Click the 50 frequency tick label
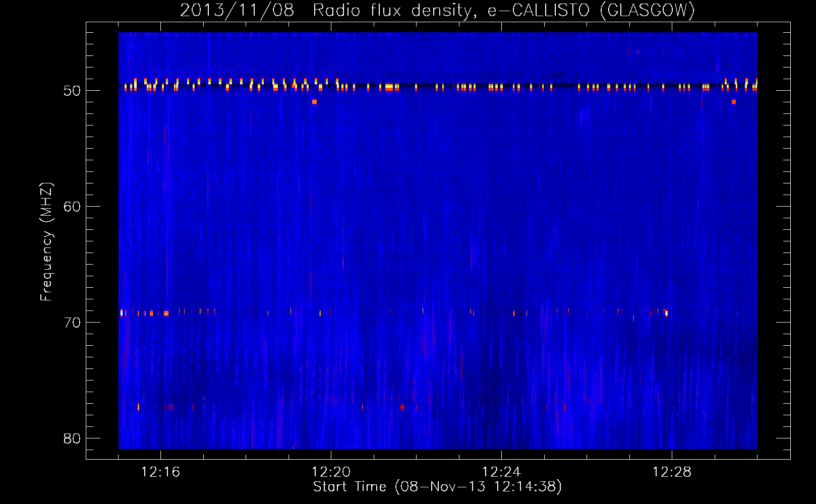This screenshot has width=816, height=504. (x=72, y=91)
